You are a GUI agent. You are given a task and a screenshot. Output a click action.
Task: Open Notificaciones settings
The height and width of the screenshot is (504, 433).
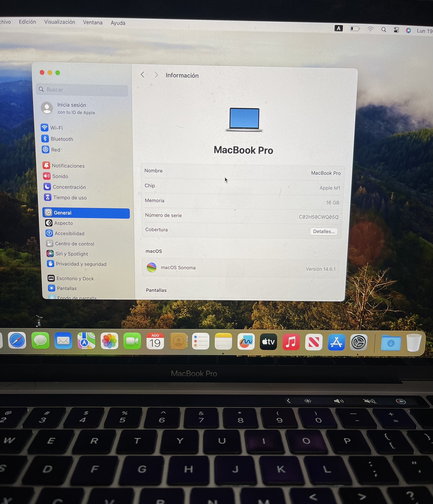coord(64,166)
